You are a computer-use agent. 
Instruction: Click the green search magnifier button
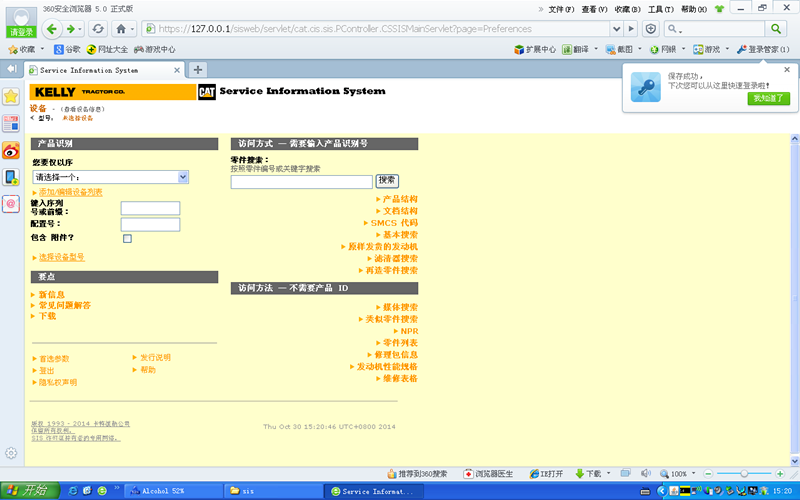tap(776, 29)
